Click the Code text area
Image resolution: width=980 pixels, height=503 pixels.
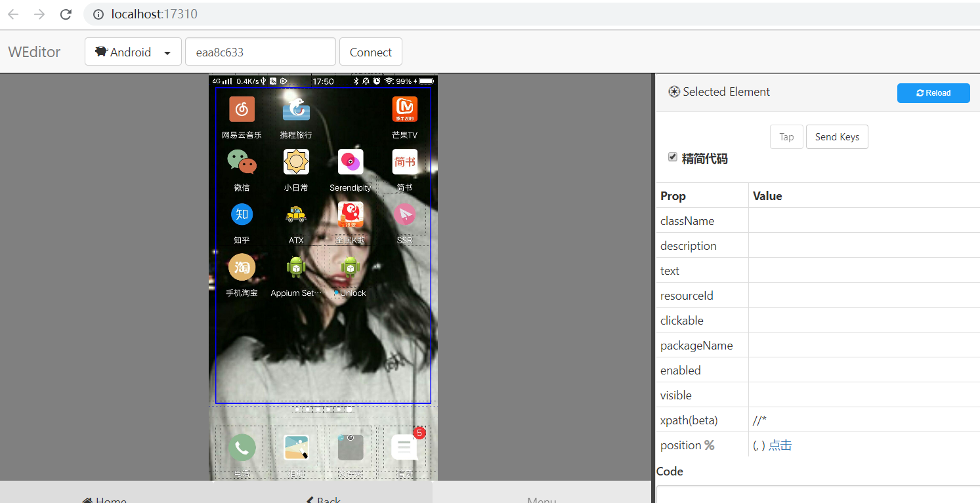818,494
